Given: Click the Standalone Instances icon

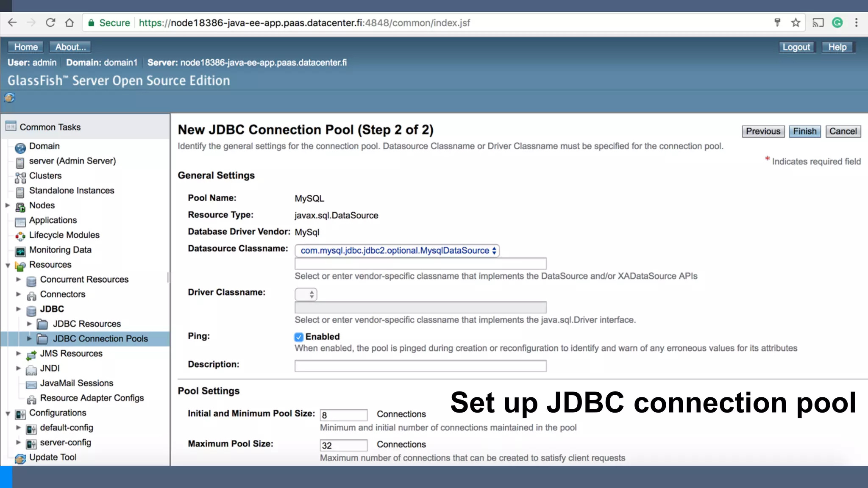Looking at the screenshot, I should [20, 192].
